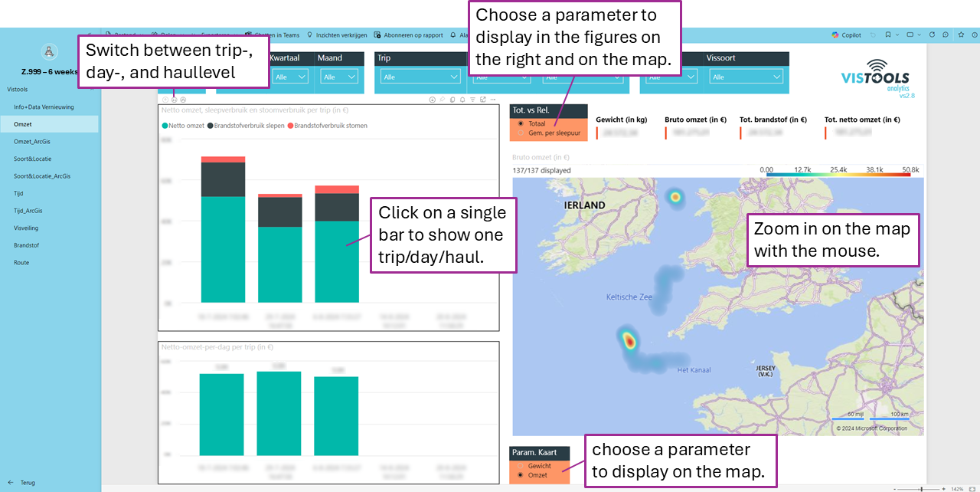Open the chart in focus mode
Viewport: 980px width, 492px height.
[x=482, y=100]
